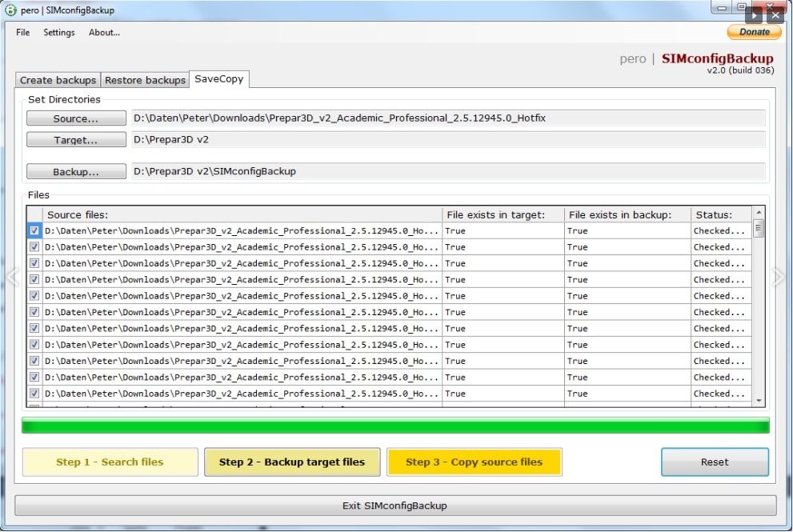
Task: Switch to the Create backups tab
Action: (58, 80)
